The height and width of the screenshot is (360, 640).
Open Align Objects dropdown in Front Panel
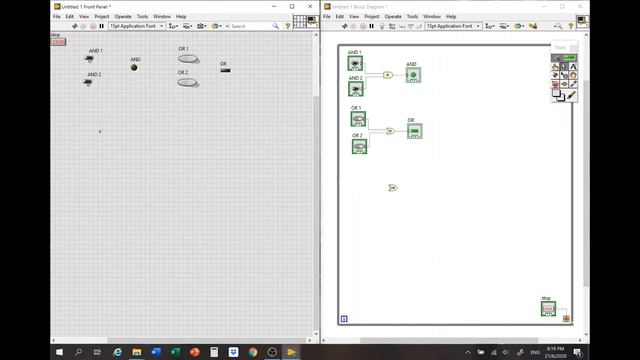coord(173,26)
